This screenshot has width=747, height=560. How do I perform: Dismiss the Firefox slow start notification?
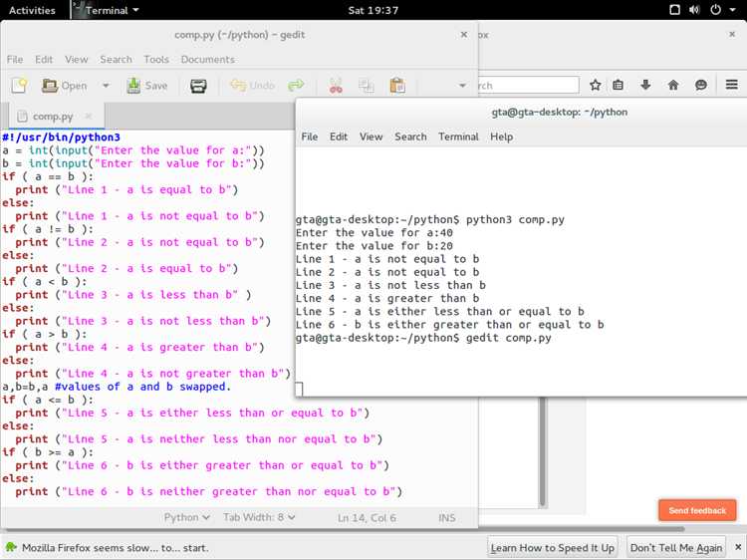pyautogui.click(x=738, y=548)
